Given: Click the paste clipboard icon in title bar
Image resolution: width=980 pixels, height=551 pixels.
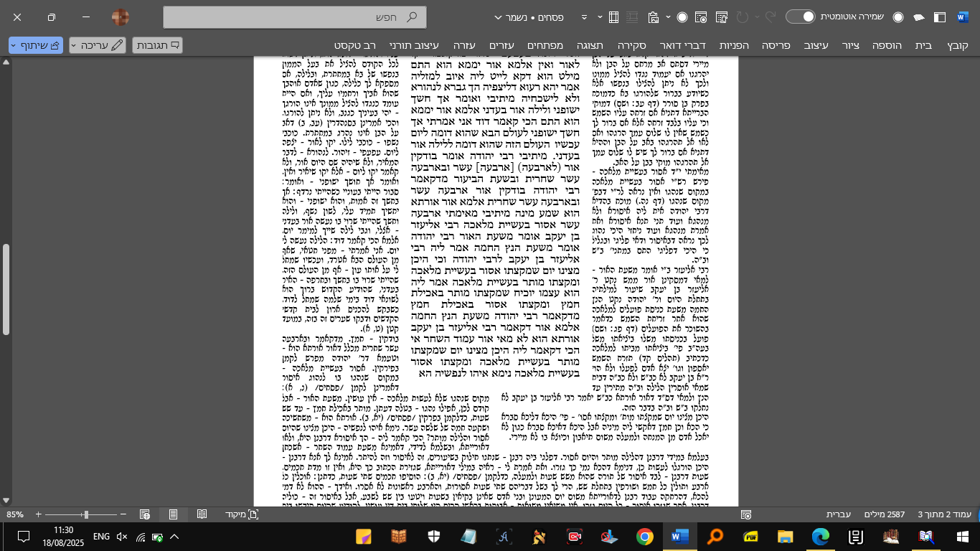Looking at the screenshot, I should (653, 17).
